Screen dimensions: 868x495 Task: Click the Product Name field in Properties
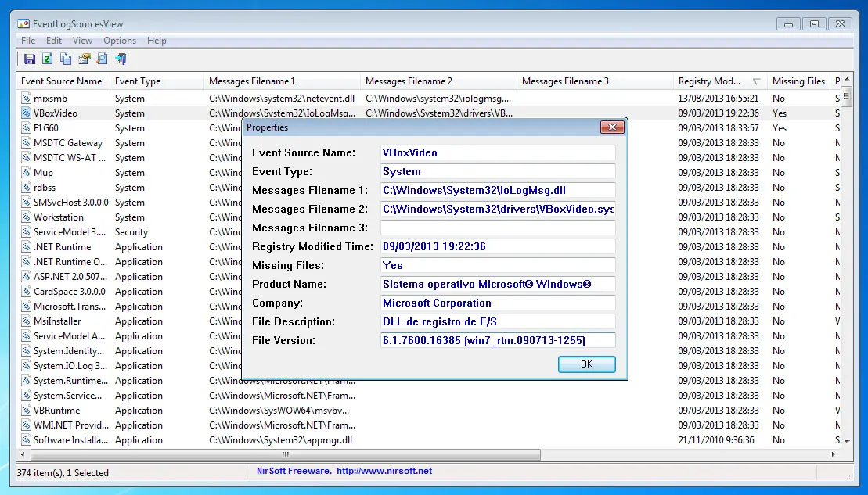[498, 285]
